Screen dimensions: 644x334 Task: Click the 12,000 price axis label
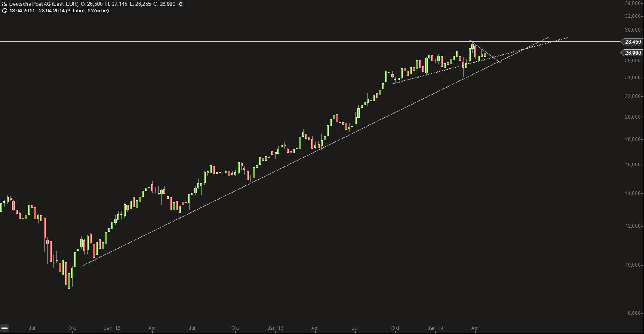[x=633, y=226]
